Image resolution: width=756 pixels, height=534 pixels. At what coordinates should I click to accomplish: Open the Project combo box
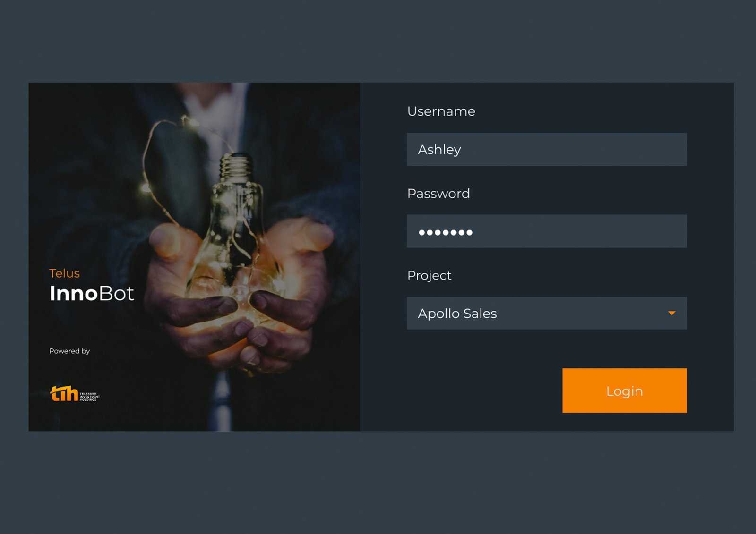(x=547, y=313)
